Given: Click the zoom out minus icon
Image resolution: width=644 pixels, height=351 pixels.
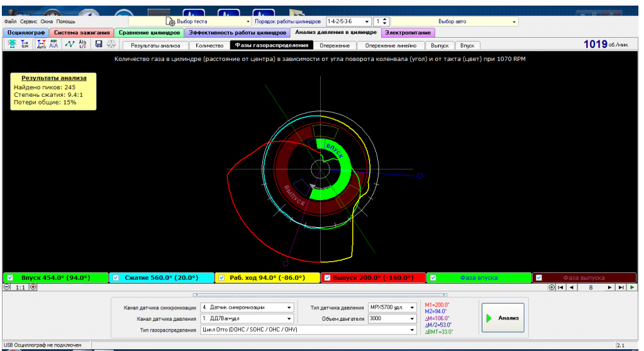Looking at the screenshot, I should click(7, 287).
